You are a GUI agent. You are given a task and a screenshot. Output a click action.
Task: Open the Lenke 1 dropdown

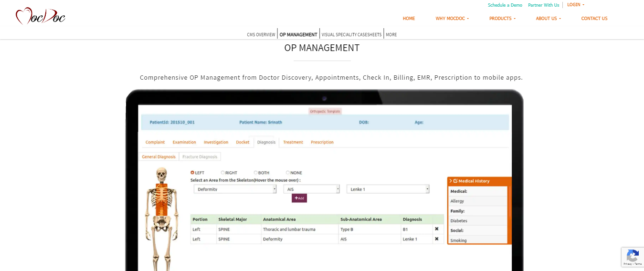pos(388,189)
